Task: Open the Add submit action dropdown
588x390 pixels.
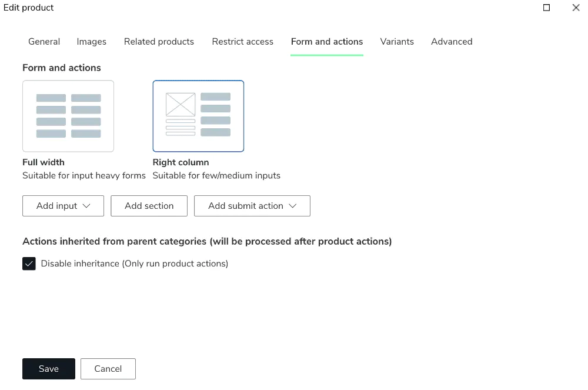Action: (252, 206)
